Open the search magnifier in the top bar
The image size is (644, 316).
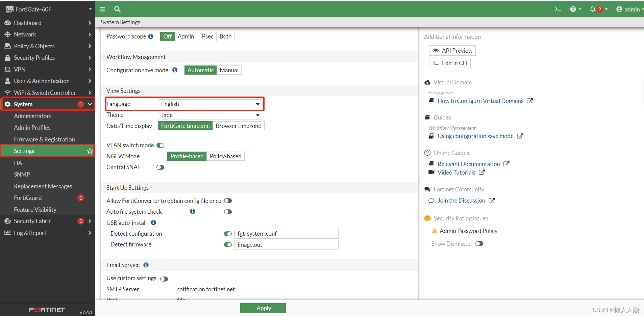117,9
